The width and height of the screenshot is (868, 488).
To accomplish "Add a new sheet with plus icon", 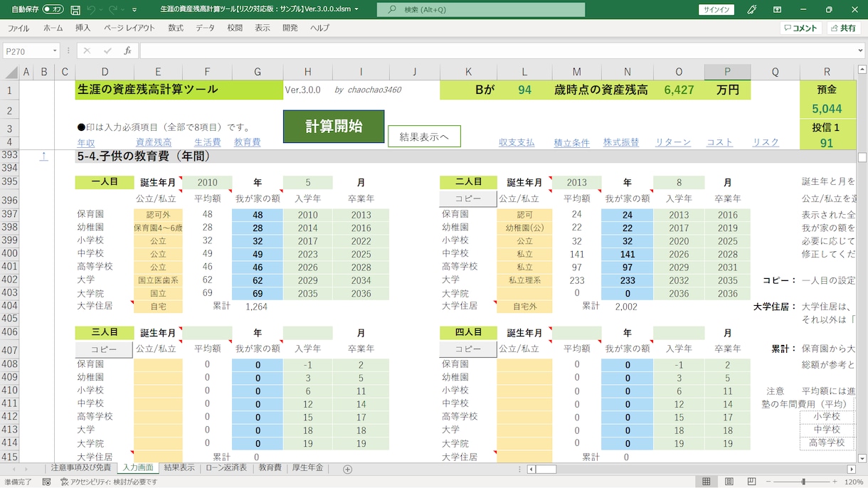I will coord(348,469).
